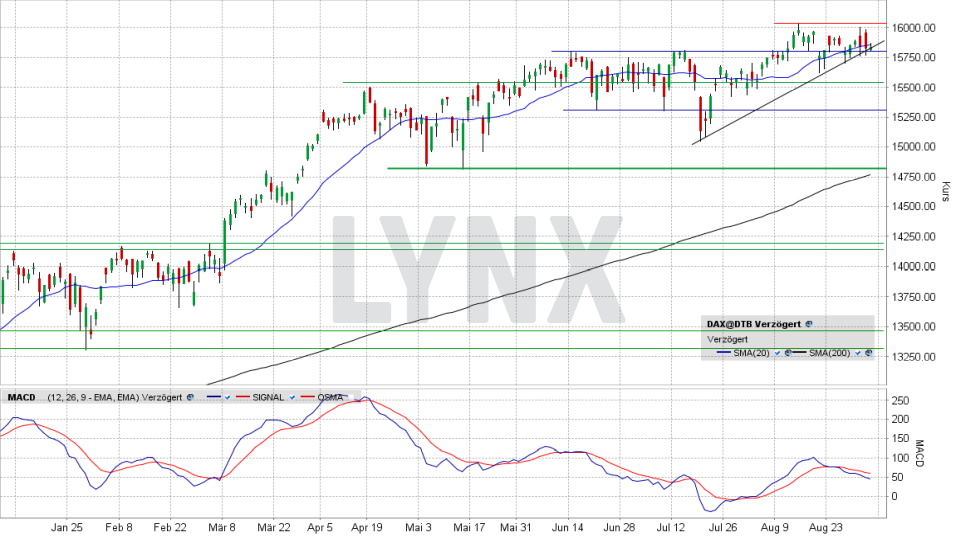Click the Feb 22 date label
Viewport: 960px width, 540px height.
pos(170,528)
